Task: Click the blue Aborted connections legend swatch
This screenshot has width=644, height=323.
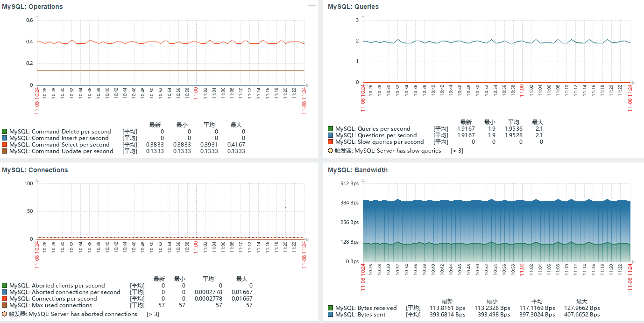Action: 5,292
